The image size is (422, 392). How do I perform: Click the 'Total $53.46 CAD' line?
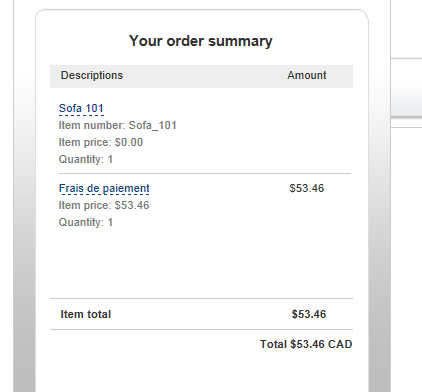(306, 344)
